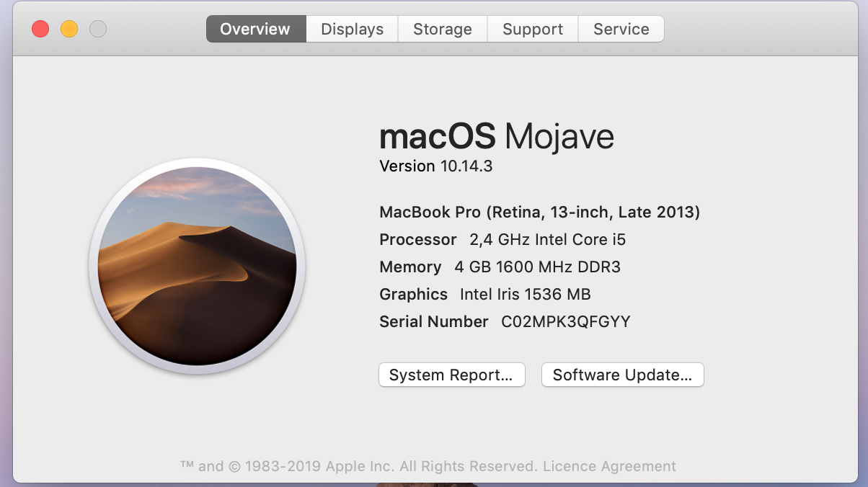The image size is (868, 487).
Task: Minimize window with the yellow button
Action: (x=69, y=29)
